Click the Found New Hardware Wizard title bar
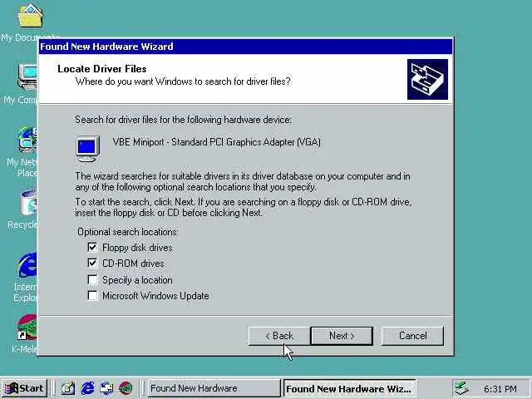This screenshot has height=399, width=532. tap(246, 47)
